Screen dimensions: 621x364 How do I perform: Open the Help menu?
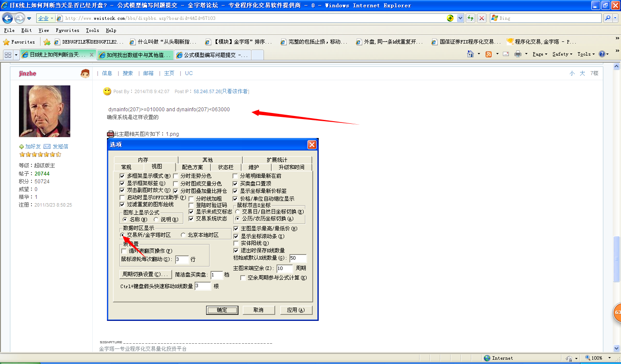(x=111, y=30)
